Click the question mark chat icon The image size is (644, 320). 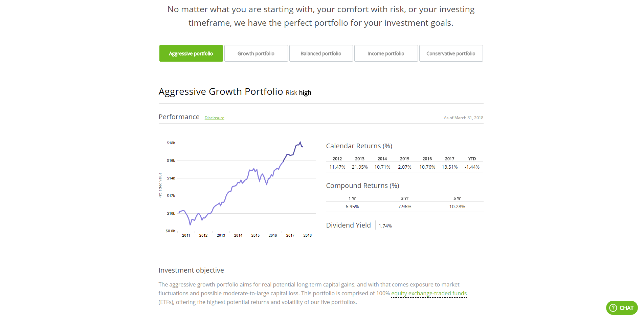pyautogui.click(x=613, y=308)
